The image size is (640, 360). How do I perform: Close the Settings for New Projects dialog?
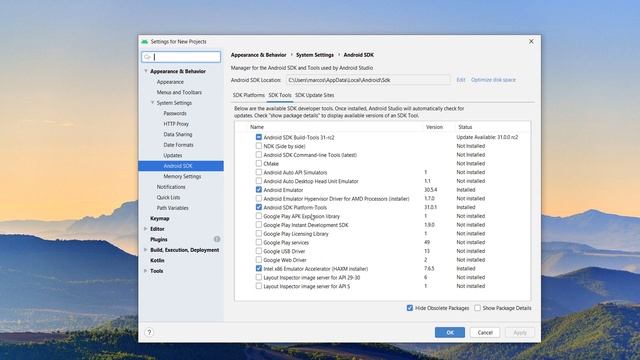(x=531, y=42)
